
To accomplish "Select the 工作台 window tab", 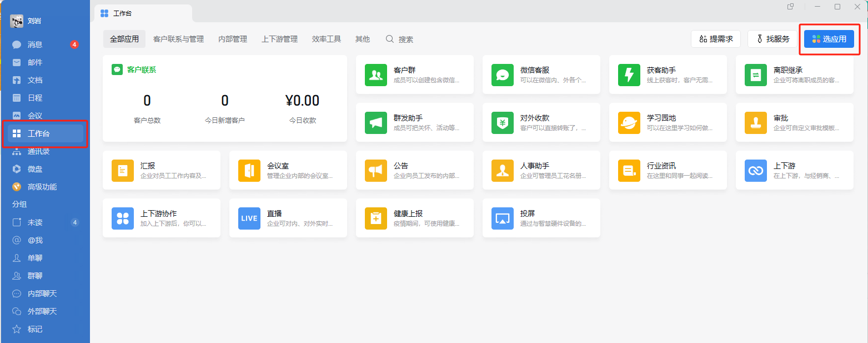I will [x=143, y=13].
